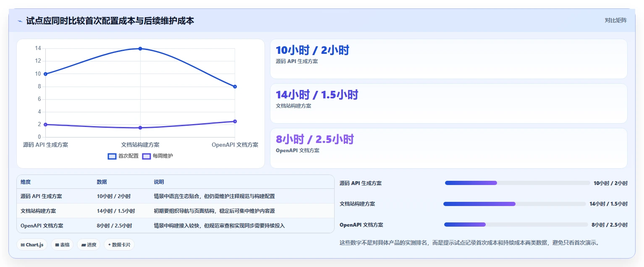This screenshot has height=267, width=644.
Task: Toggle the 每周维护 legend series
Action: [x=157, y=156]
